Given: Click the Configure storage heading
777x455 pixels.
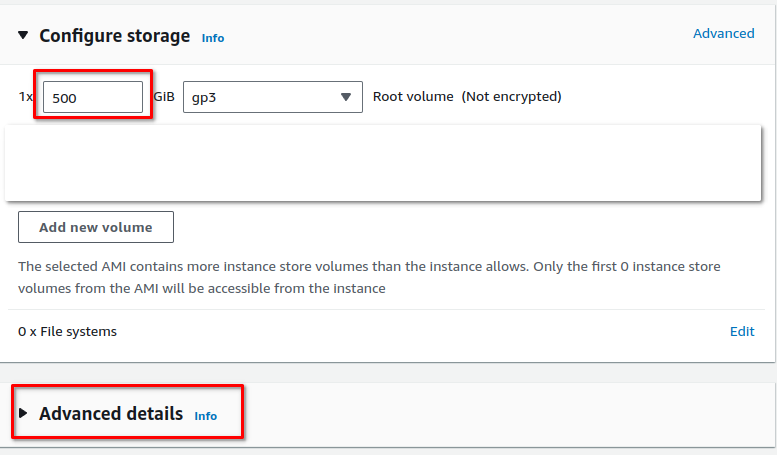Looking at the screenshot, I should (x=114, y=36).
